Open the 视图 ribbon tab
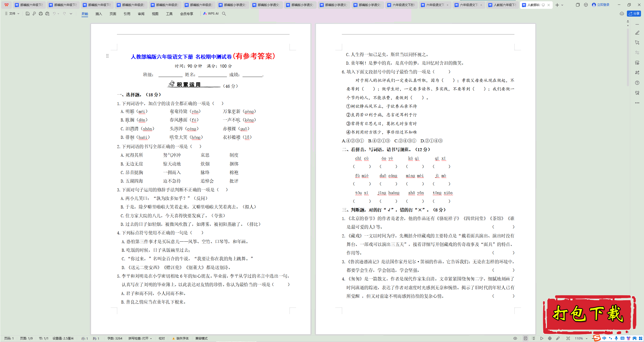The height and width of the screenshot is (342, 644). [x=155, y=14]
